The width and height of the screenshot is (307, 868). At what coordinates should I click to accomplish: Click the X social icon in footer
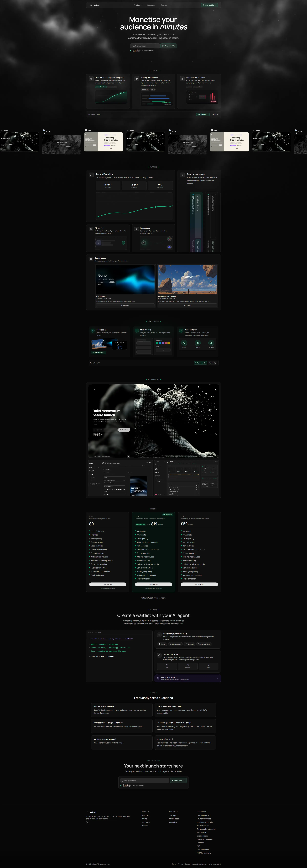pyautogui.click(x=87, y=822)
